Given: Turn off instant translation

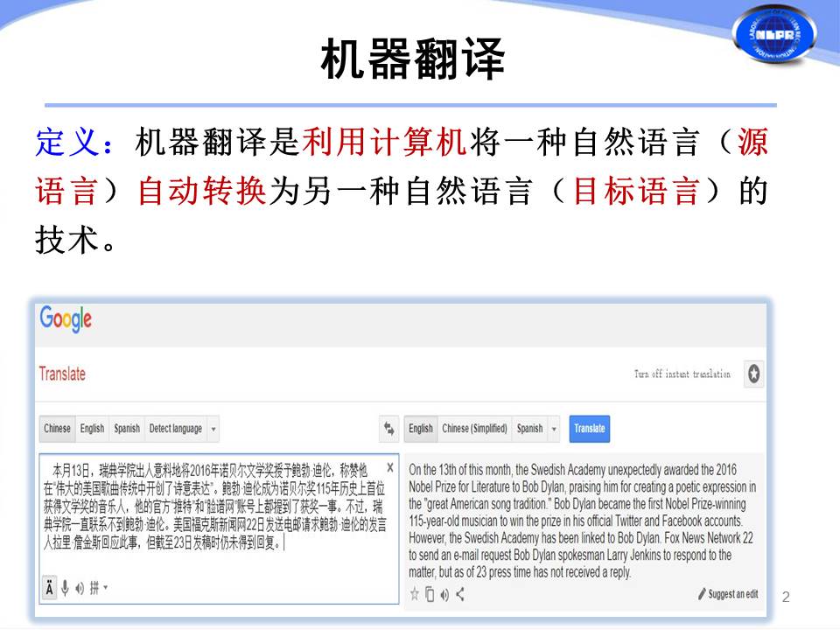Looking at the screenshot, I should pyautogui.click(x=682, y=374).
